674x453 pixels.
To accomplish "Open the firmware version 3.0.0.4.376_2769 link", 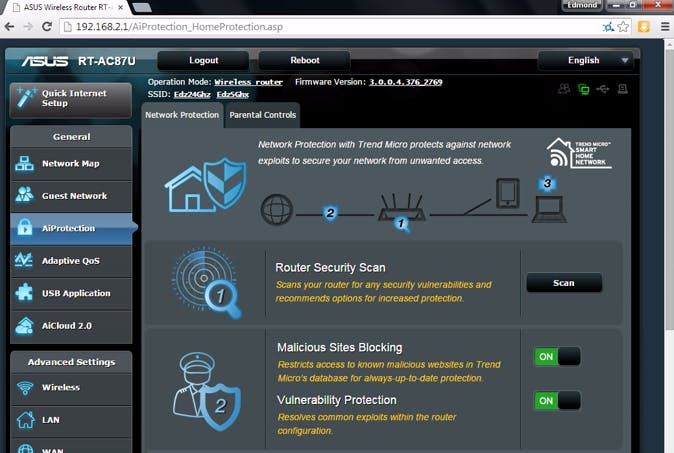I will (405, 82).
